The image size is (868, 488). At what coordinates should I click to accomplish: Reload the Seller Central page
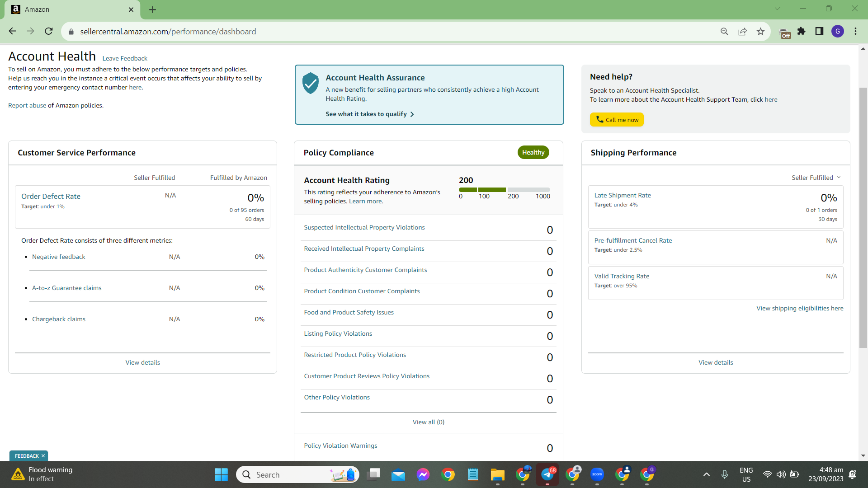point(49,31)
